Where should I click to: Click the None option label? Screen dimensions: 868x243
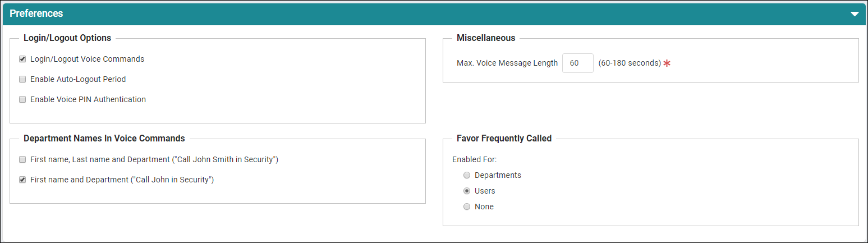pos(484,207)
